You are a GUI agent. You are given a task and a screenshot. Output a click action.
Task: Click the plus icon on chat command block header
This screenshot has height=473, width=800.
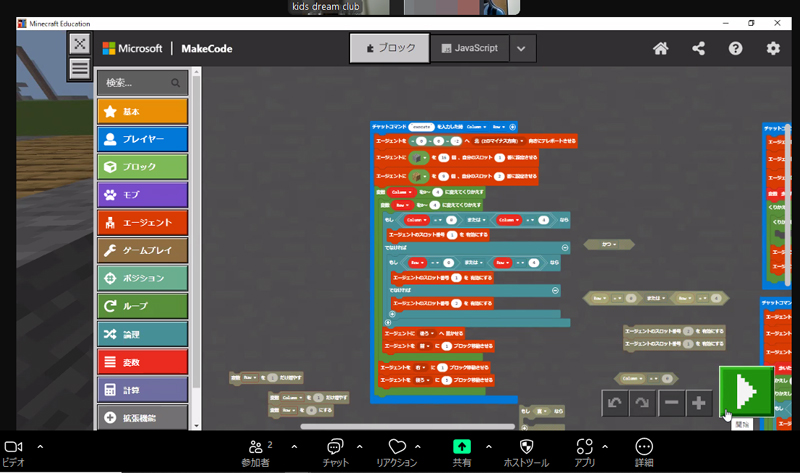coord(513,127)
